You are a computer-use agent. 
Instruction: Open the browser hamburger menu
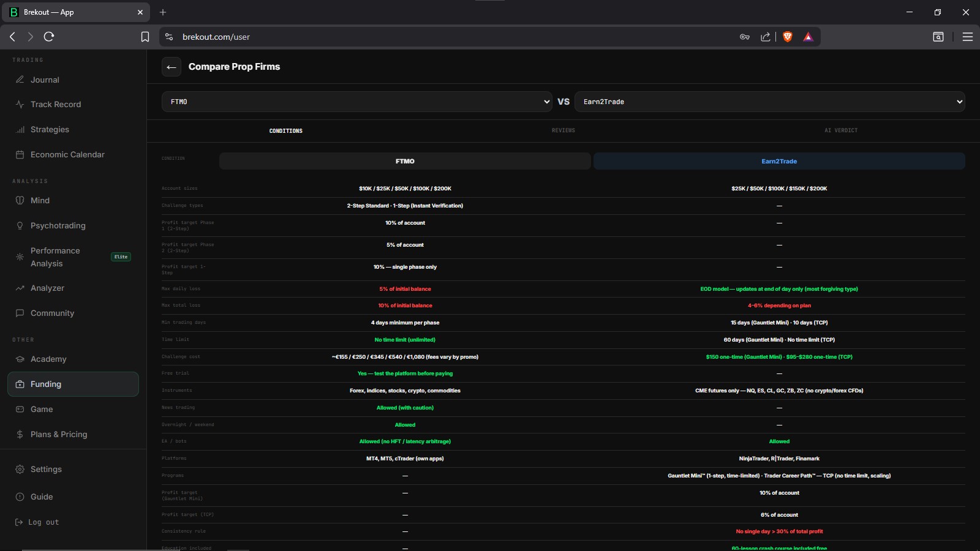coord(968,37)
